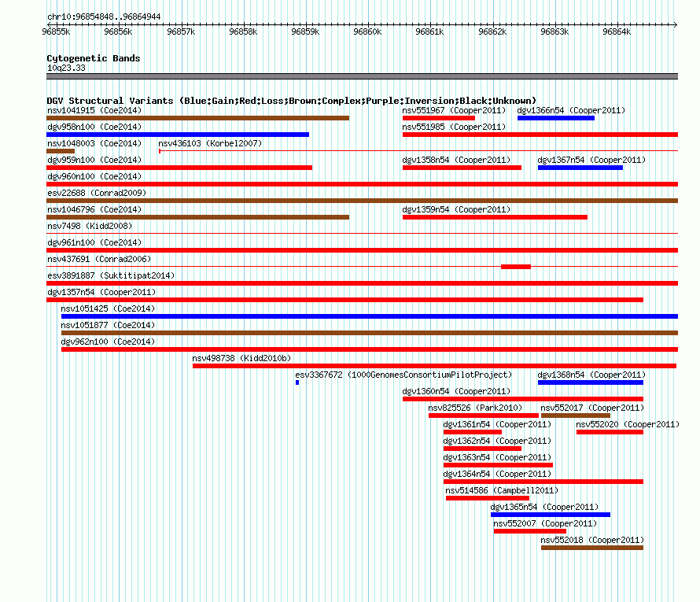Screen dimensions: 700x602
Task: Click the blue dgv1367n54 gain bar
Action: [x=580, y=168]
